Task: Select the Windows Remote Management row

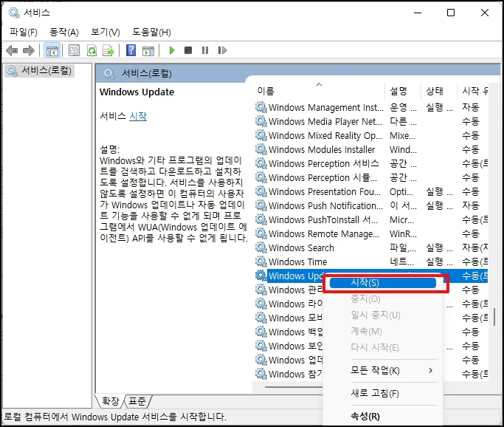Action: point(371,233)
